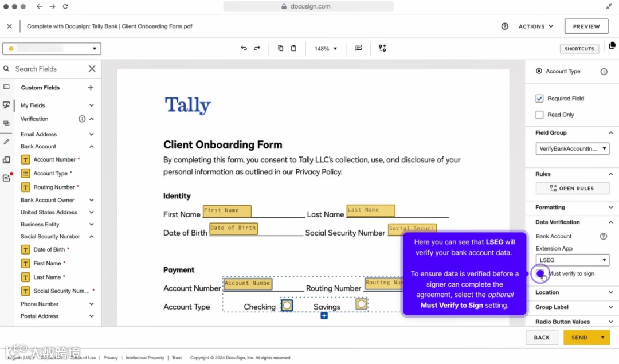This screenshot has height=364, width=619.
Task: Toggle the Required Field checkbox
Action: pyautogui.click(x=539, y=98)
